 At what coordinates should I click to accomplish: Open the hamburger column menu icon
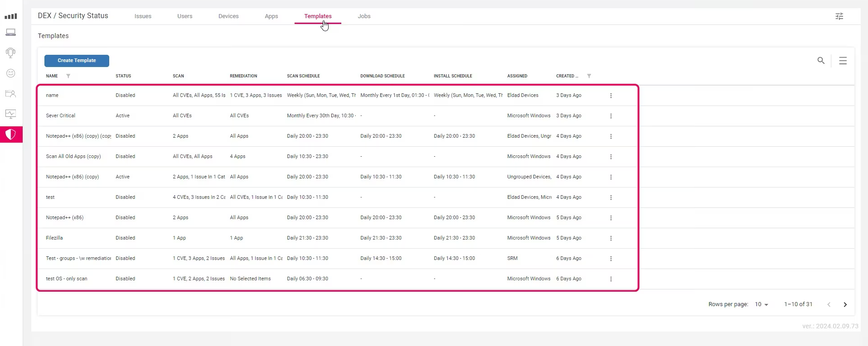click(x=843, y=61)
